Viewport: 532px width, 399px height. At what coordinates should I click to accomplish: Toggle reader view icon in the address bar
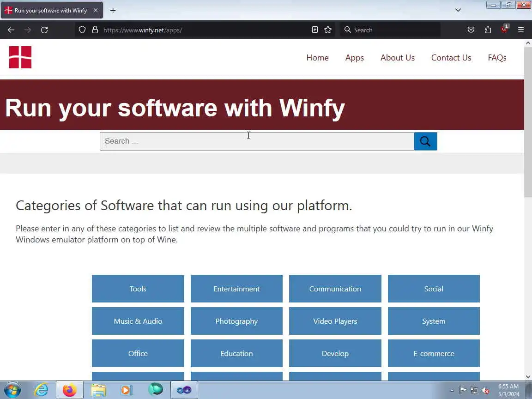point(315,30)
